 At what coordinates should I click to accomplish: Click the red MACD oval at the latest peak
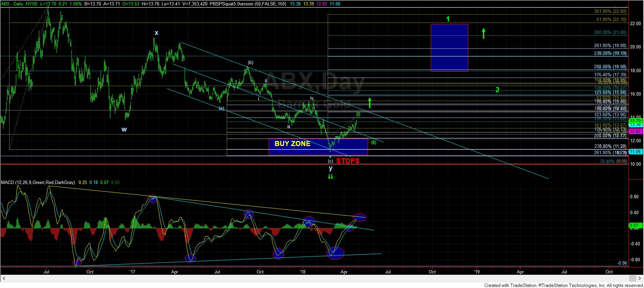[360, 217]
